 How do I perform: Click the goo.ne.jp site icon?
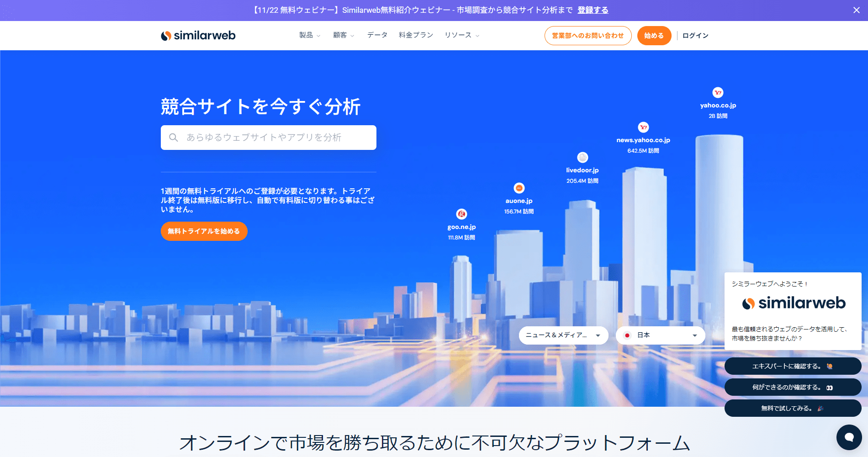tap(462, 214)
